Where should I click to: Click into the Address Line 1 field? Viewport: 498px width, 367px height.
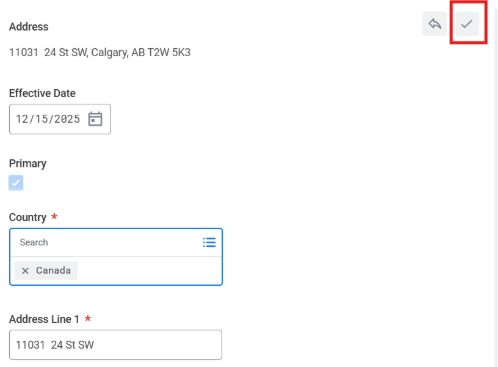click(x=115, y=345)
